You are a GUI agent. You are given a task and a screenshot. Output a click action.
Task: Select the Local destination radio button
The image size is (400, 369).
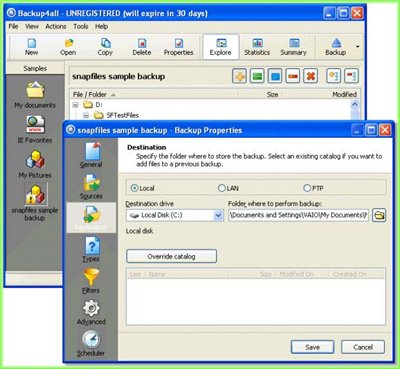point(134,188)
